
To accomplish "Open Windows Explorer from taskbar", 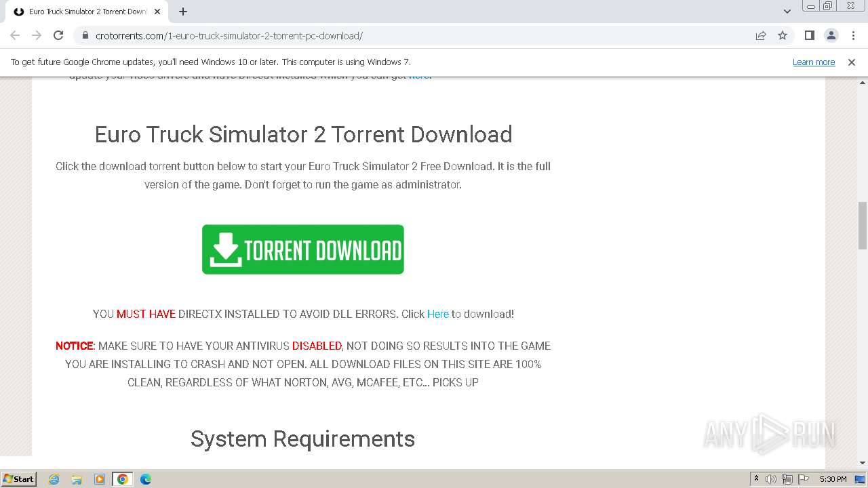I will click(77, 479).
